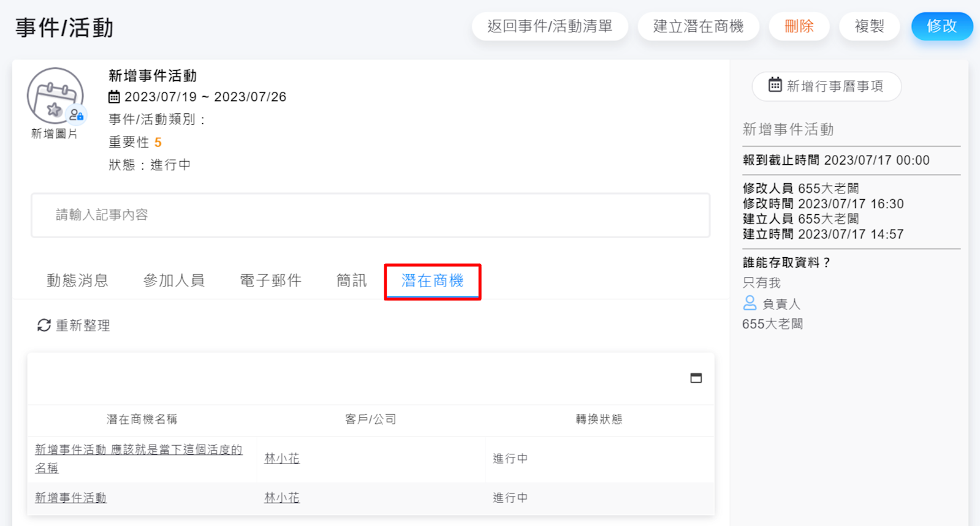
Task: Click the blue 修改 button
Action: tap(941, 26)
